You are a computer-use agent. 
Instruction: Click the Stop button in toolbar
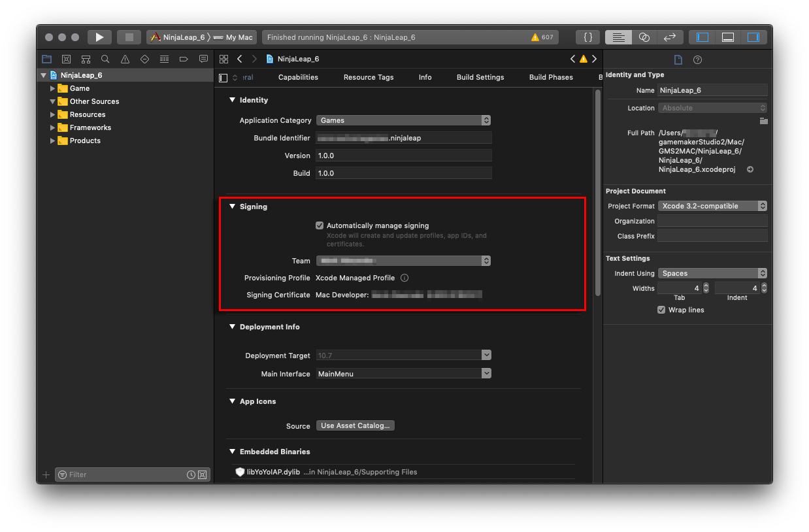point(129,37)
